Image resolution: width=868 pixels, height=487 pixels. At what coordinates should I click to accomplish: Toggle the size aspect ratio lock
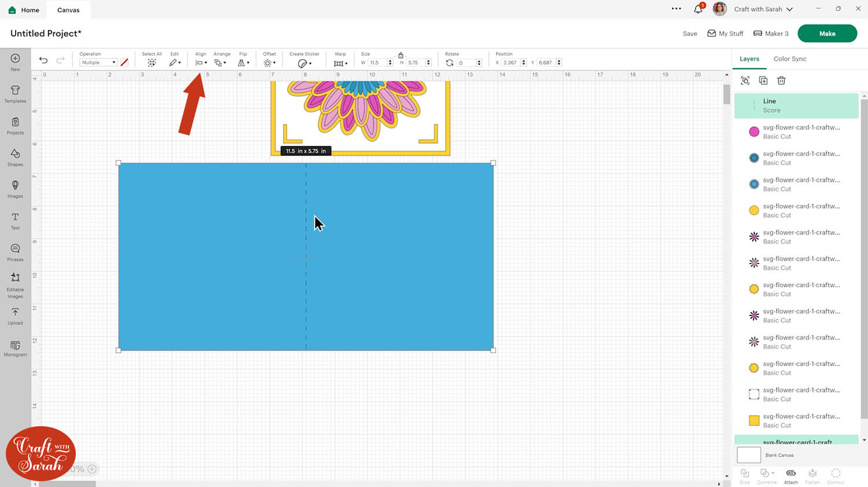(x=400, y=55)
